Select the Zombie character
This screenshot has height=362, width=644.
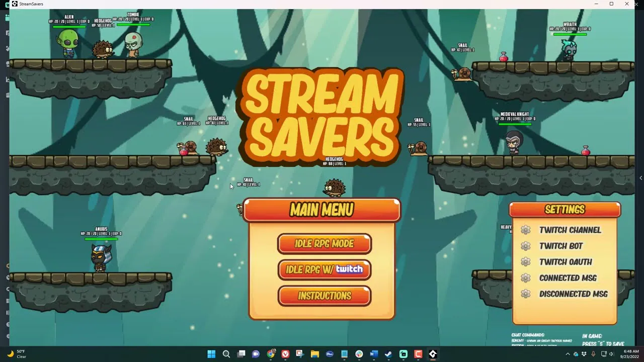(x=133, y=45)
